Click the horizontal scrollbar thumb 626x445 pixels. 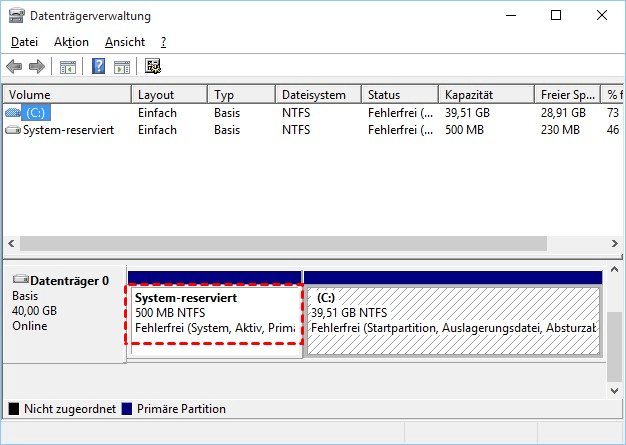click(x=283, y=243)
